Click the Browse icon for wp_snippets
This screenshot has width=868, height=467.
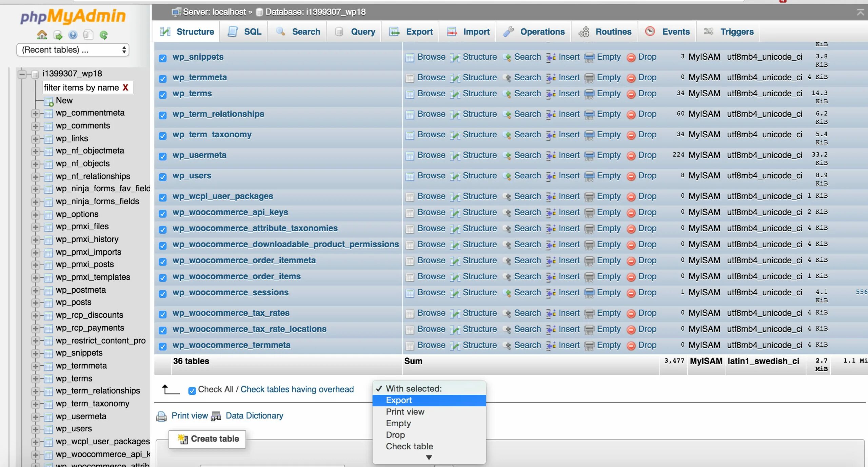410,58
